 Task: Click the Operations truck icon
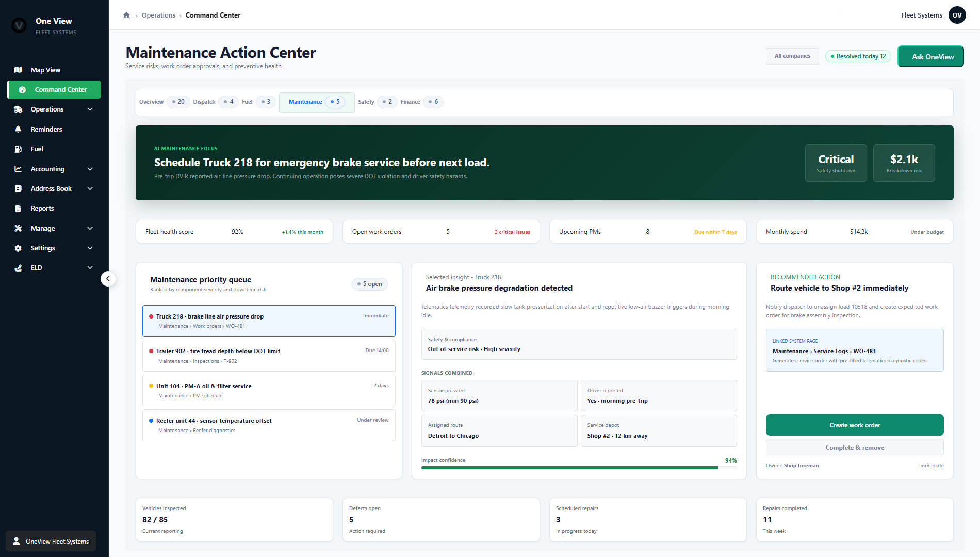pos(18,109)
